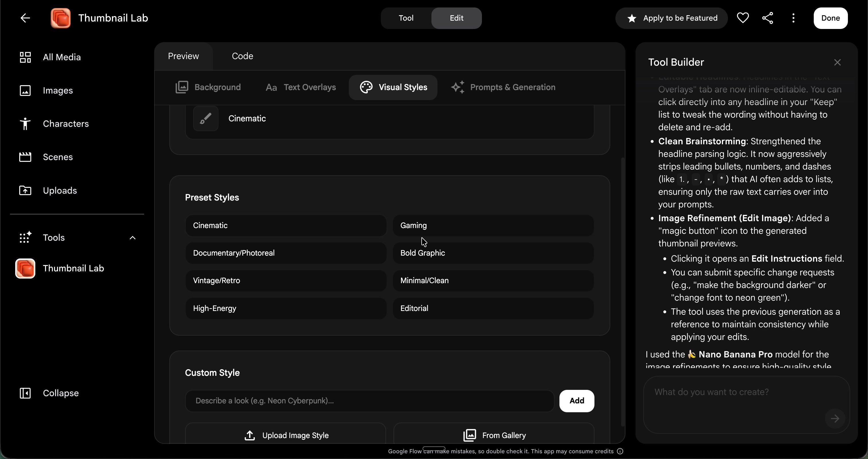868x459 pixels.
Task: Click the gallery icon next to From Gallery
Action: pyautogui.click(x=470, y=435)
